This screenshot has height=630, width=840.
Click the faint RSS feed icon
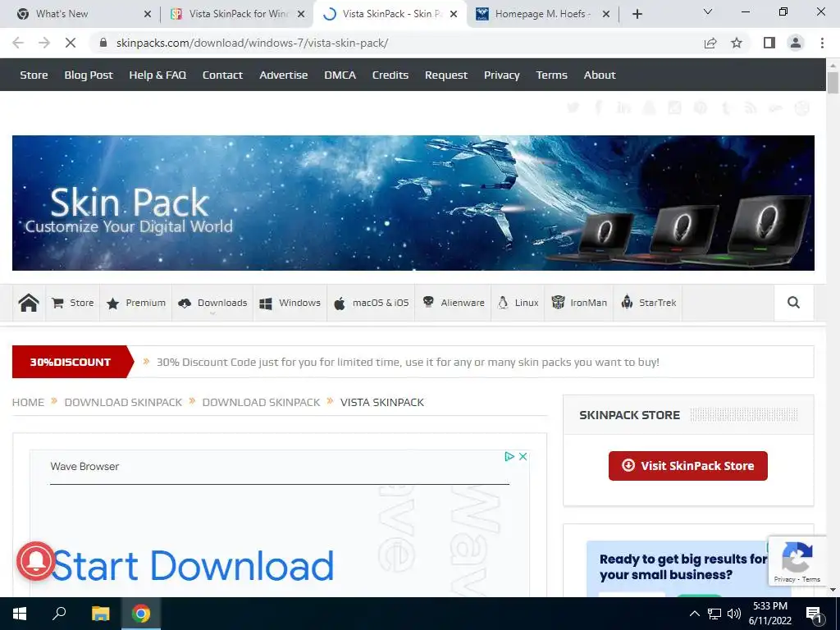[x=751, y=107]
